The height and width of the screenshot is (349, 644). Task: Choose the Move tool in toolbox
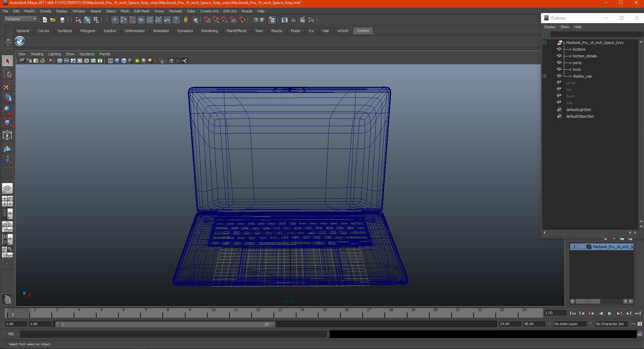tap(7, 98)
